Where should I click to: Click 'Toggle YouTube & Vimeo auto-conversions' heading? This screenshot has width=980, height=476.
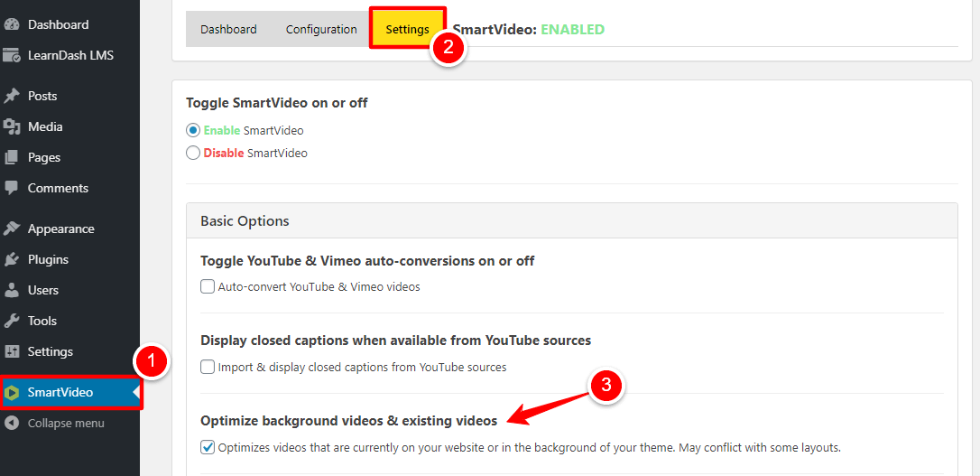click(367, 261)
